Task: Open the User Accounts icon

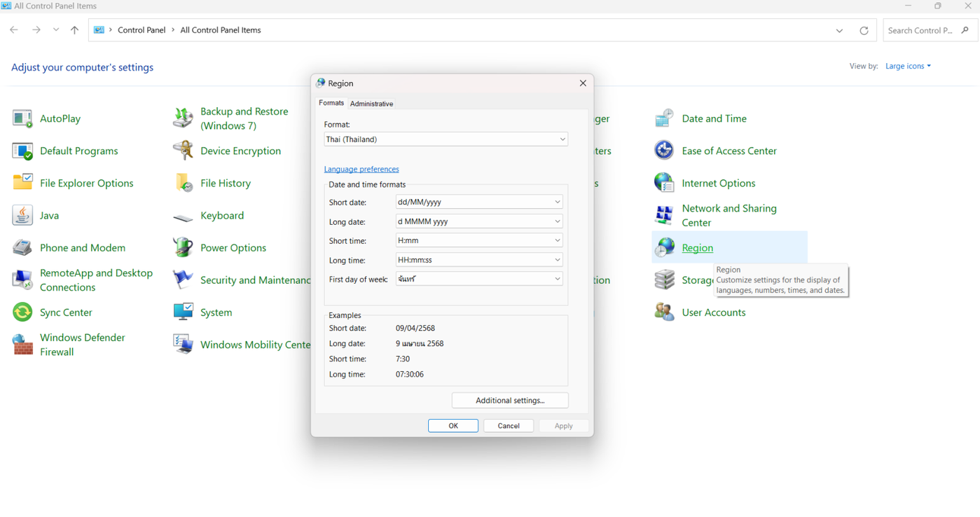Action: tap(664, 312)
